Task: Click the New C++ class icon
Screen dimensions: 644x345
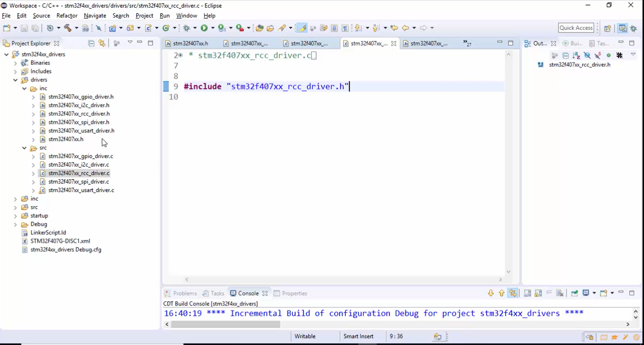Action: click(166, 28)
